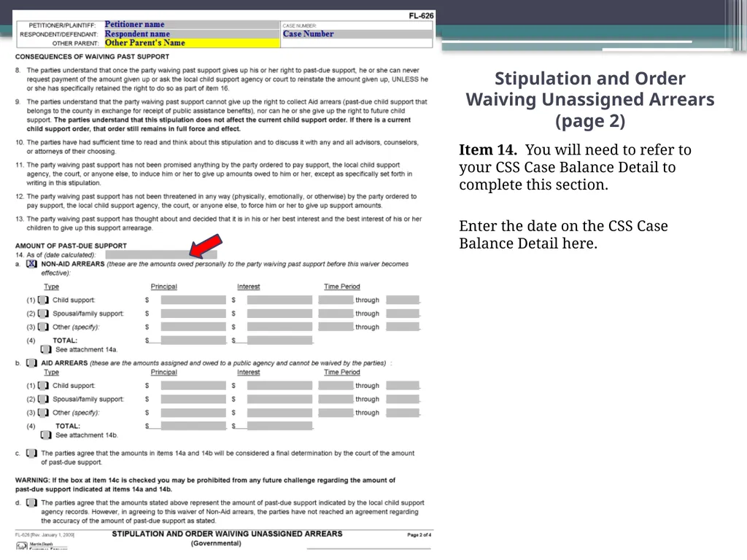Click Aid Other period start field
747x560 pixels.
pos(336,413)
